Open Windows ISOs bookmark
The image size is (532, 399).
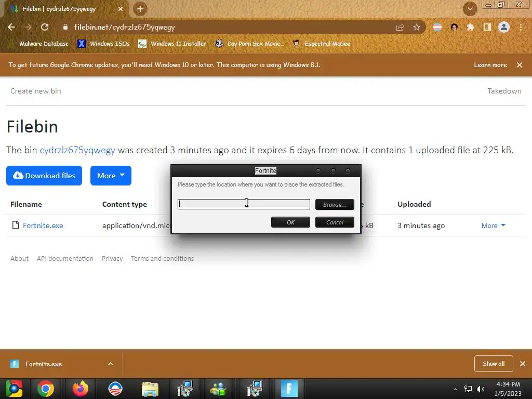tap(104, 44)
